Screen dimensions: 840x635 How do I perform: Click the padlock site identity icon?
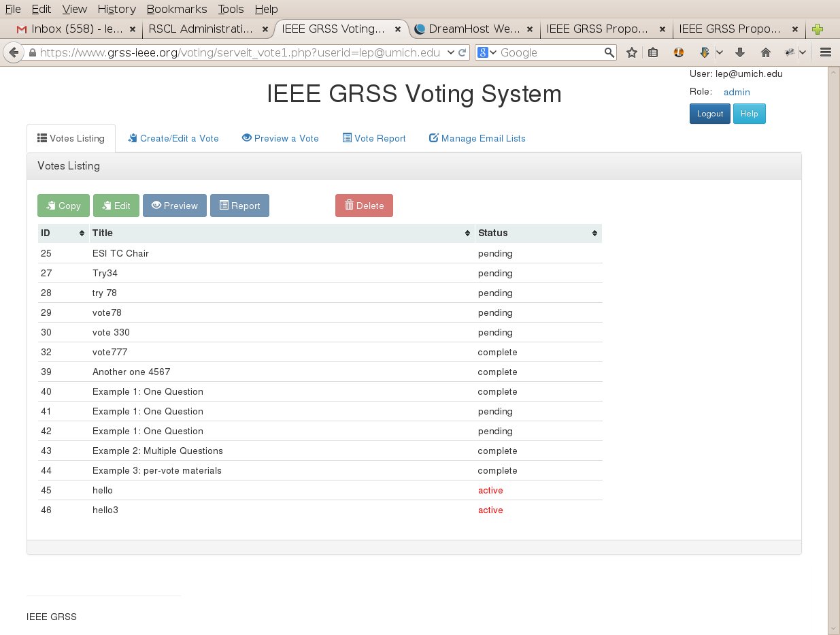(x=32, y=53)
